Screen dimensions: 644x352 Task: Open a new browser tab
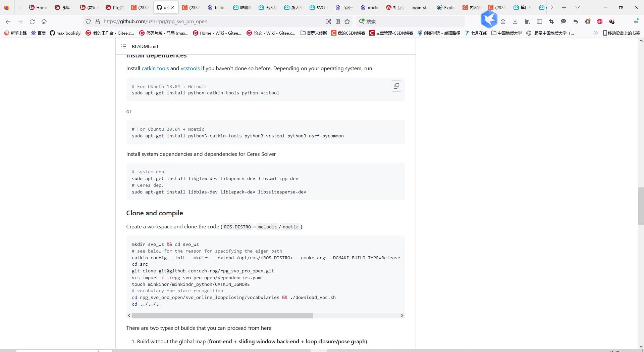pos(564,7)
